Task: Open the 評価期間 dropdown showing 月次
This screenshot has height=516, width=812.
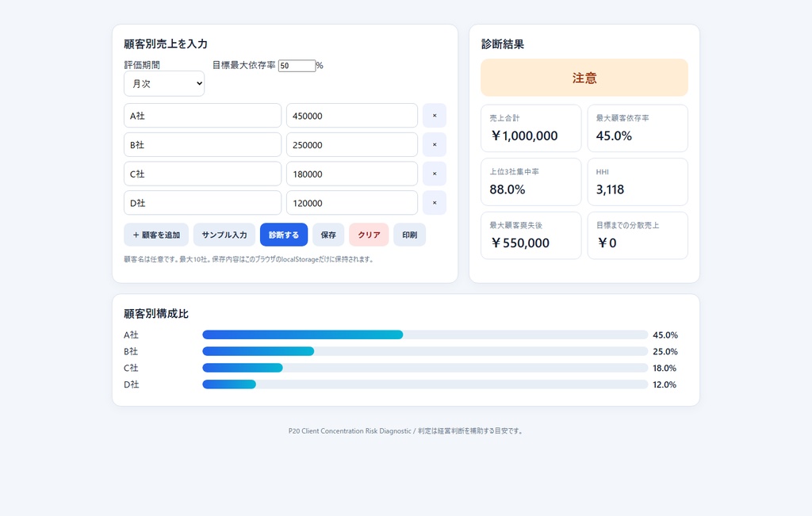Action: point(164,84)
